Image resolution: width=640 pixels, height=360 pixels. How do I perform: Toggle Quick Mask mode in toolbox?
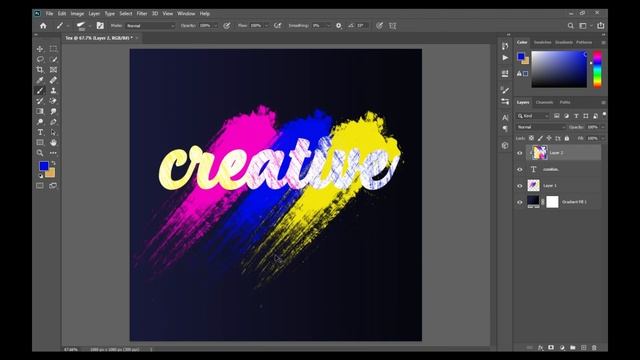pyautogui.click(x=40, y=186)
